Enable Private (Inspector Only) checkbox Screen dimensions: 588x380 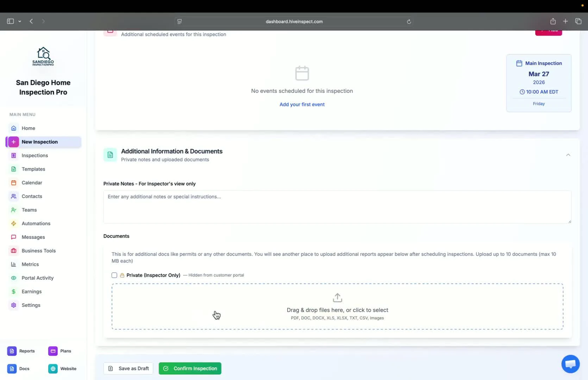pos(114,275)
